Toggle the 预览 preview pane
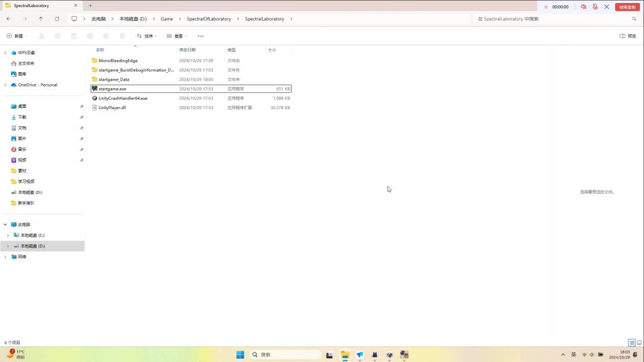 [x=628, y=36]
